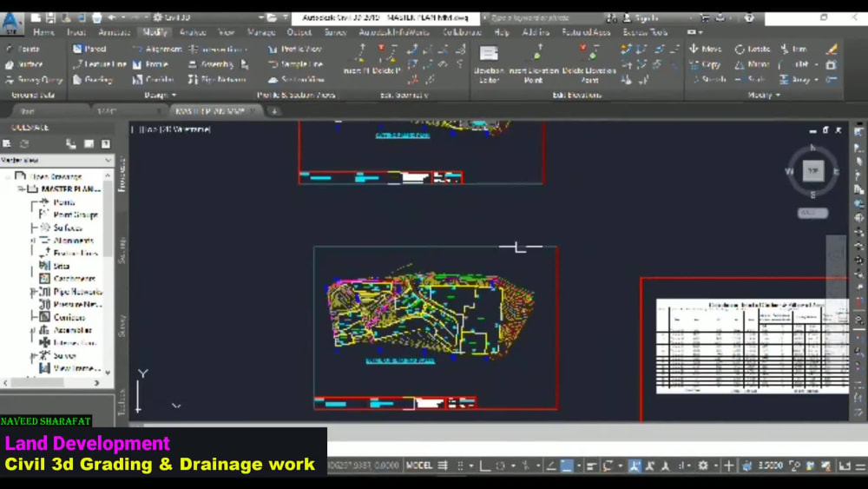Viewport: 868px width, 489px height.
Task: Open the Profile View tool
Action: 294,49
